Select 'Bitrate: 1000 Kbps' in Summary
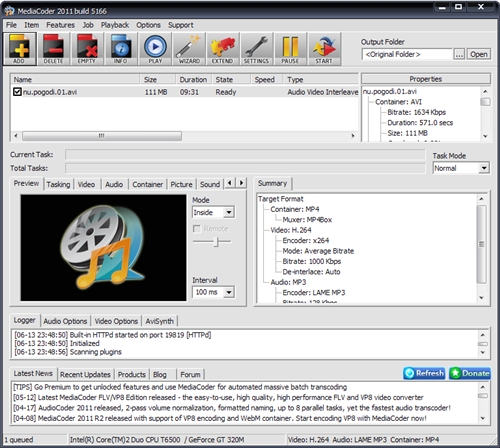The height and width of the screenshot is (448, 500). coord(312,261)
